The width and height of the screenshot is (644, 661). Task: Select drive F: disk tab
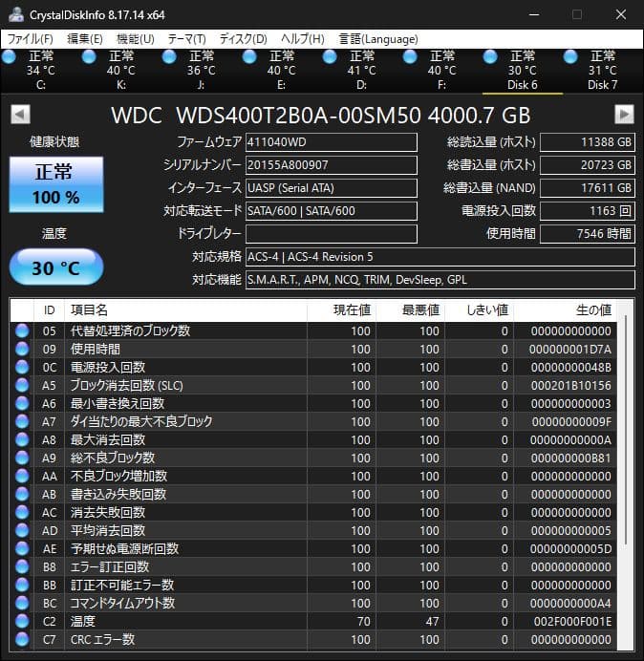441,71
